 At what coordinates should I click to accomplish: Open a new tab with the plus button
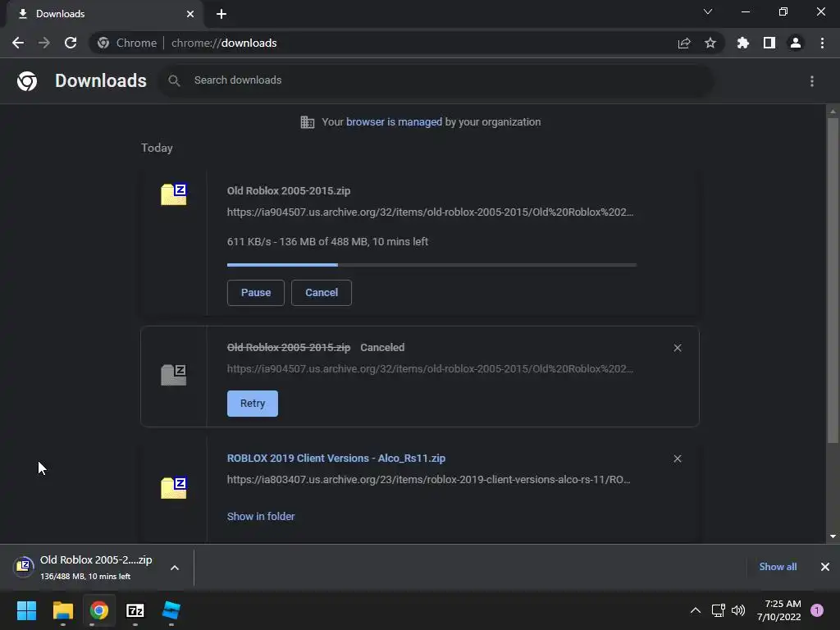click(221, 14)
